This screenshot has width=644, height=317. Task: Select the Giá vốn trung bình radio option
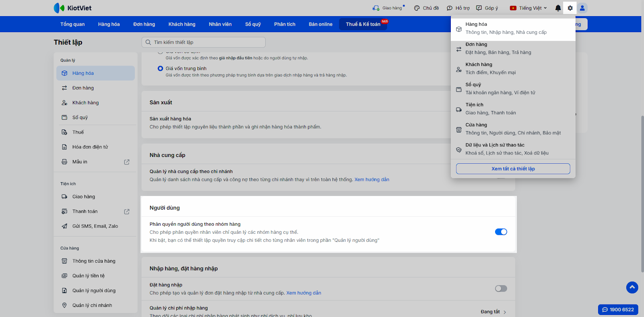click(161, 68)
